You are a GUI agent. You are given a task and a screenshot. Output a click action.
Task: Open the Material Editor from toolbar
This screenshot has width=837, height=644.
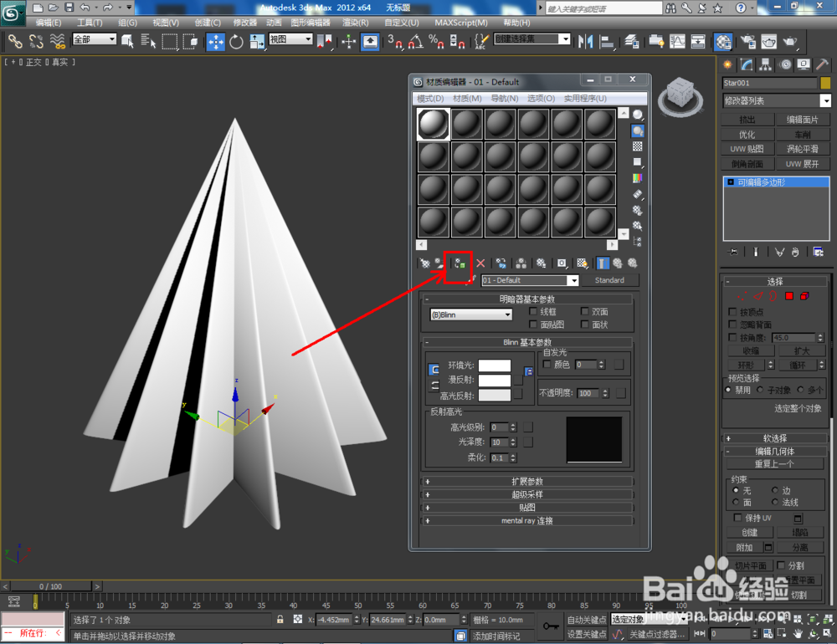(723, 42)
